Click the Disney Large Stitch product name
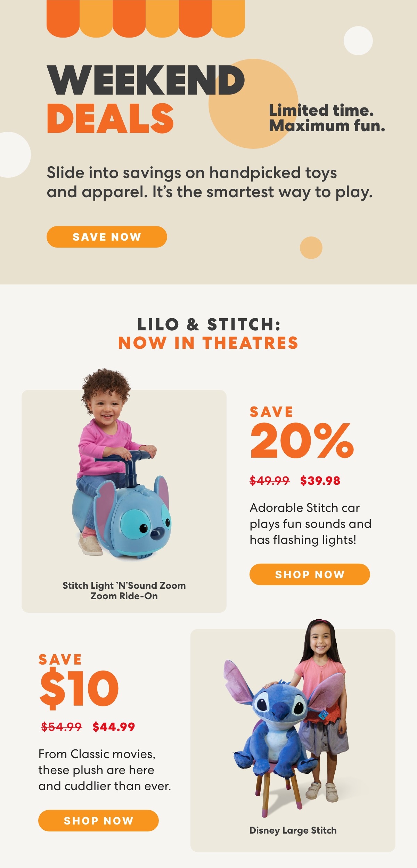Viewport: 417px width, 868px height. (x=293, y=830)
